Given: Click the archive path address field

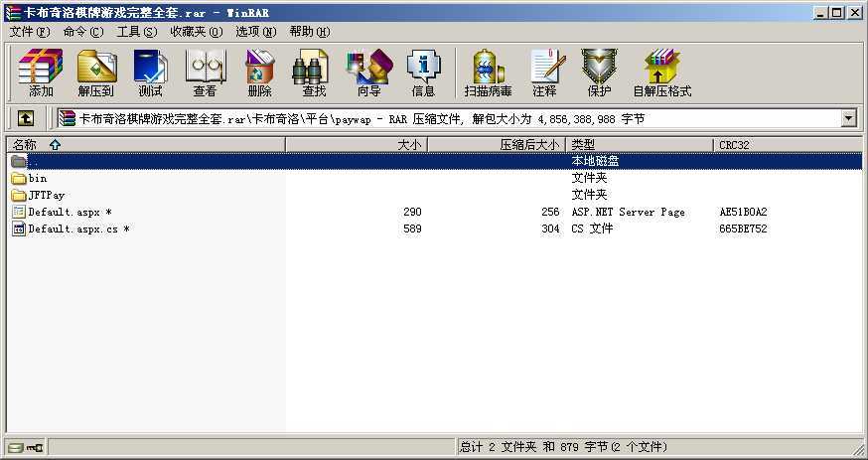Looking at the screenshot, I should [450, 118].
